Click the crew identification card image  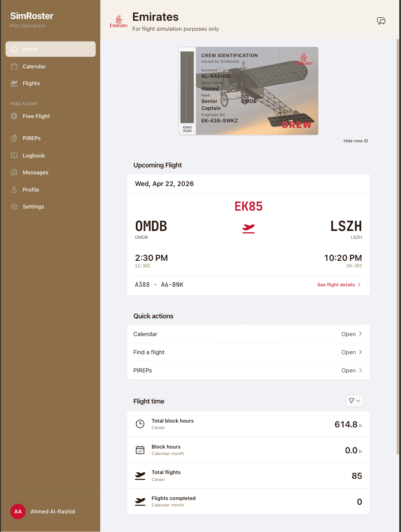pyautogui.click(x=248, y=91)
